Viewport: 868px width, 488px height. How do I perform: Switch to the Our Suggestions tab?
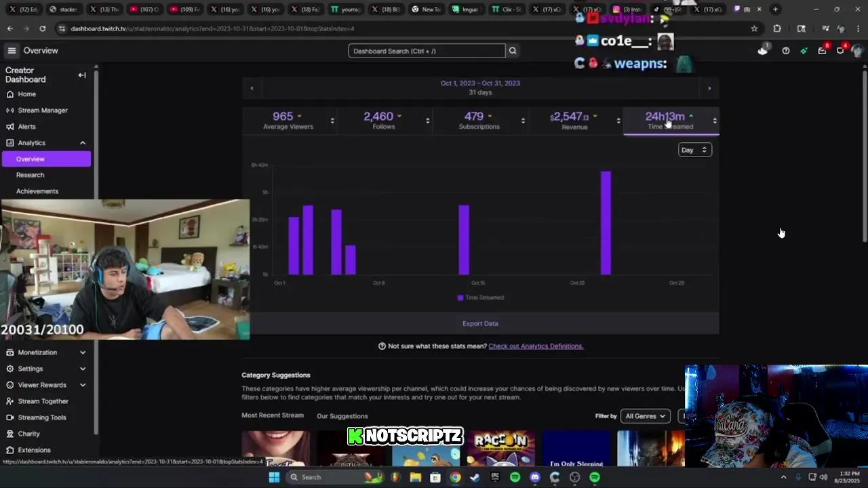[342, 416]
